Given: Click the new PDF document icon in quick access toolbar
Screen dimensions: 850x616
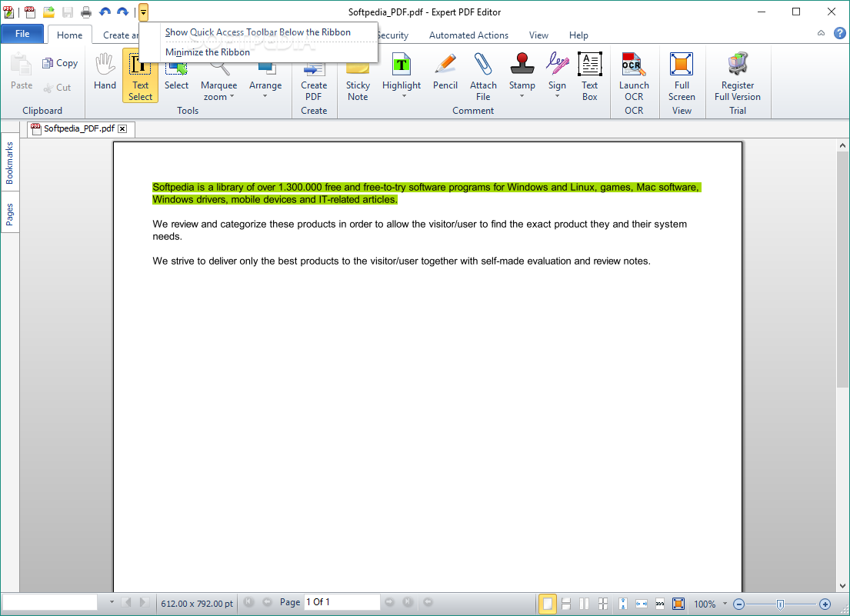Looking at the screenshot, I should point(30,12).
